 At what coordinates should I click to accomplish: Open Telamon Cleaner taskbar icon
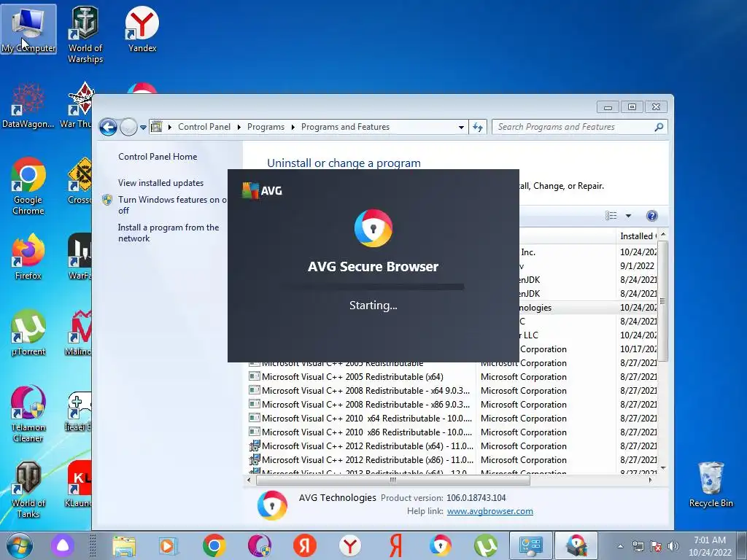259,545
